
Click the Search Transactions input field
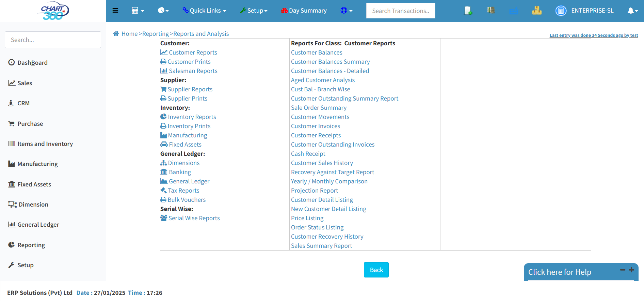coord(400,11)
